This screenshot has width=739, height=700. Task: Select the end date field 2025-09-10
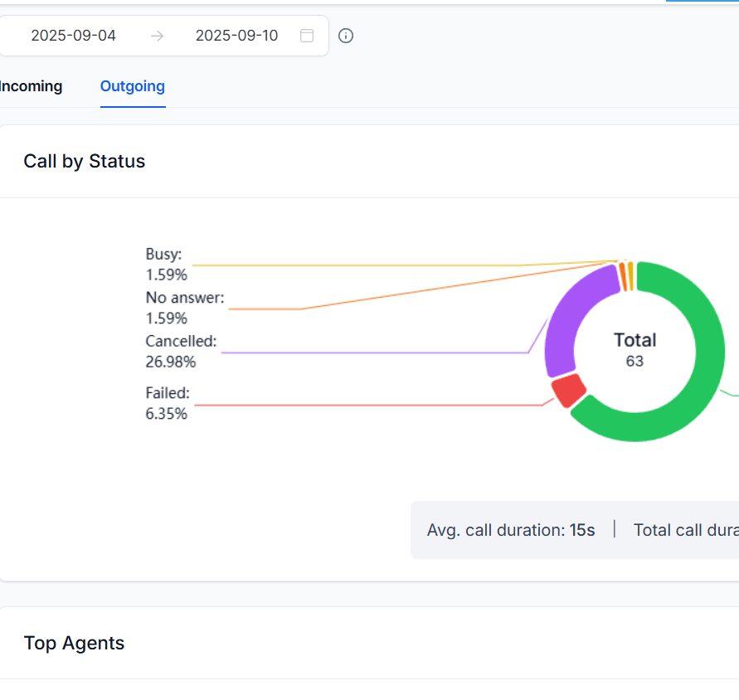point(236,36)
